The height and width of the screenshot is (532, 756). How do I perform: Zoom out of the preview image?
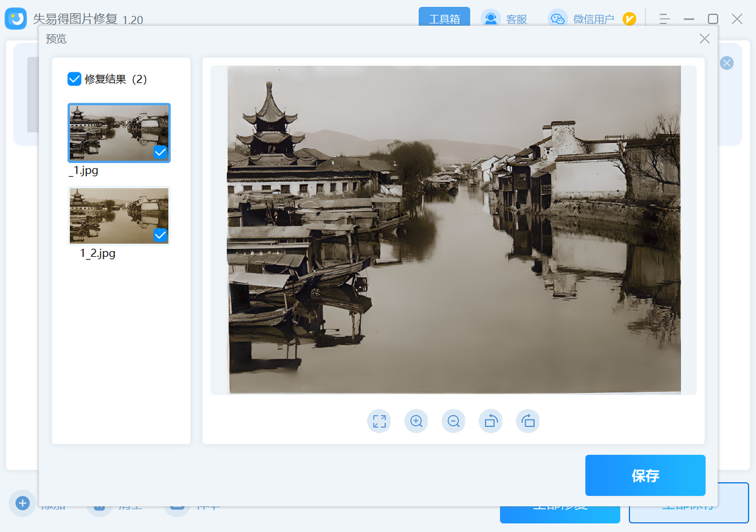coord(454,421)
